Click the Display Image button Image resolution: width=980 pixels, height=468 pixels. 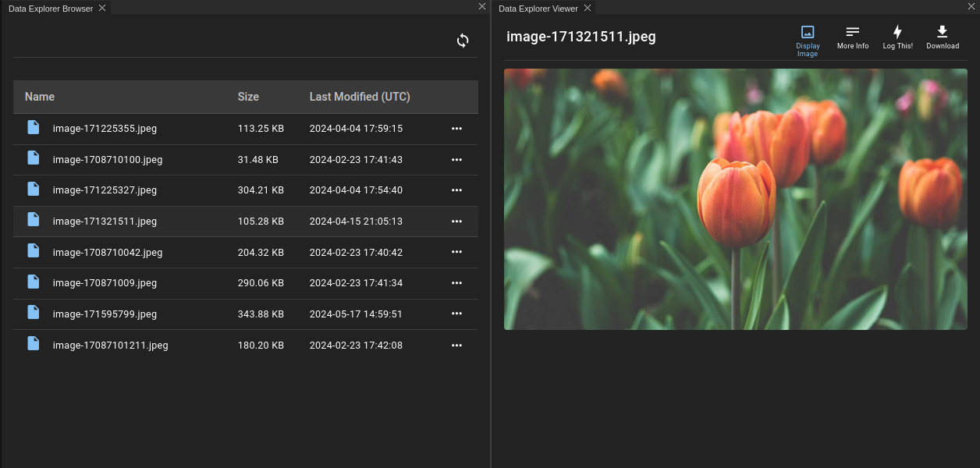pos(808,41)
